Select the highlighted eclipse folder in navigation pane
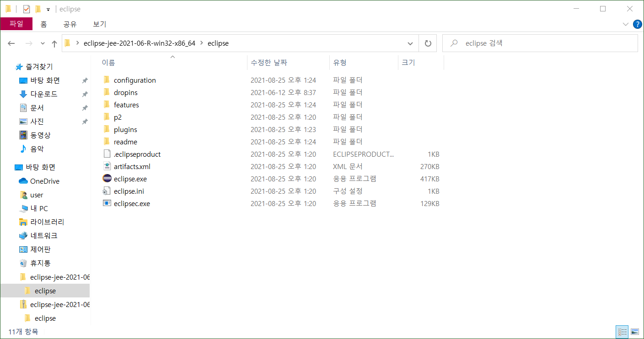644x339 pixels. (x=45, y=291)
